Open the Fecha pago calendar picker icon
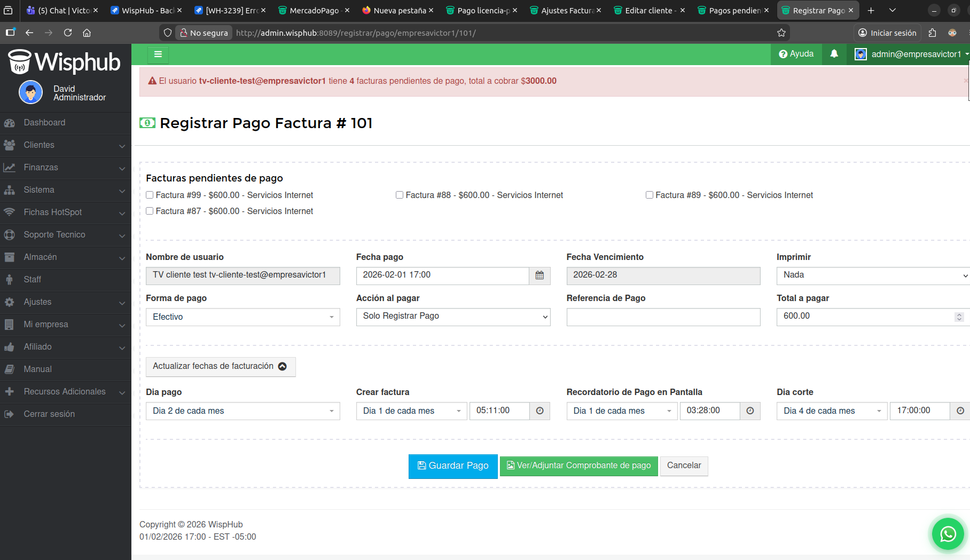 point(539,275)
